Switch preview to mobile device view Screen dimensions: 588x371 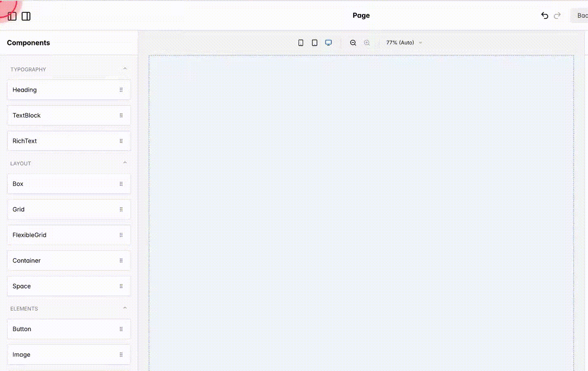coord(301,42)
